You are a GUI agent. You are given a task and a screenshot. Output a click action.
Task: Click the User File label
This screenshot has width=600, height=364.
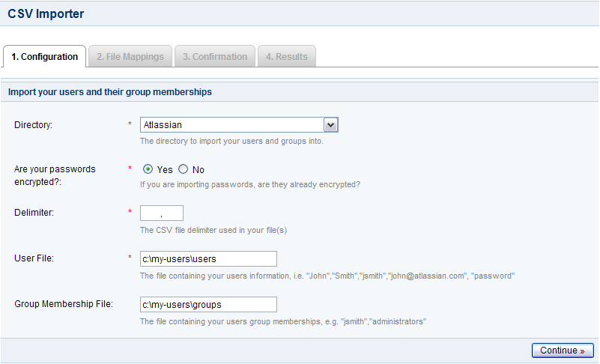pos(34,258)
